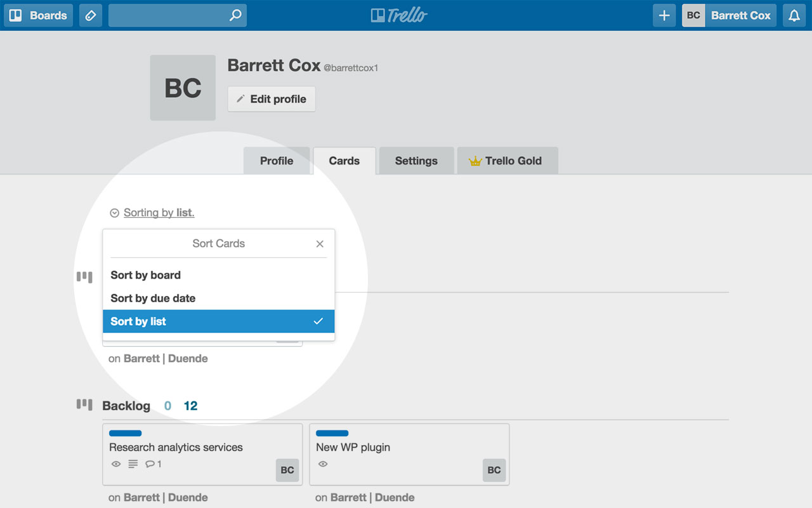Click the magnifier search icon
This screenshot has height=508, width=812.
pyautogui.click(x=235, y=15)
